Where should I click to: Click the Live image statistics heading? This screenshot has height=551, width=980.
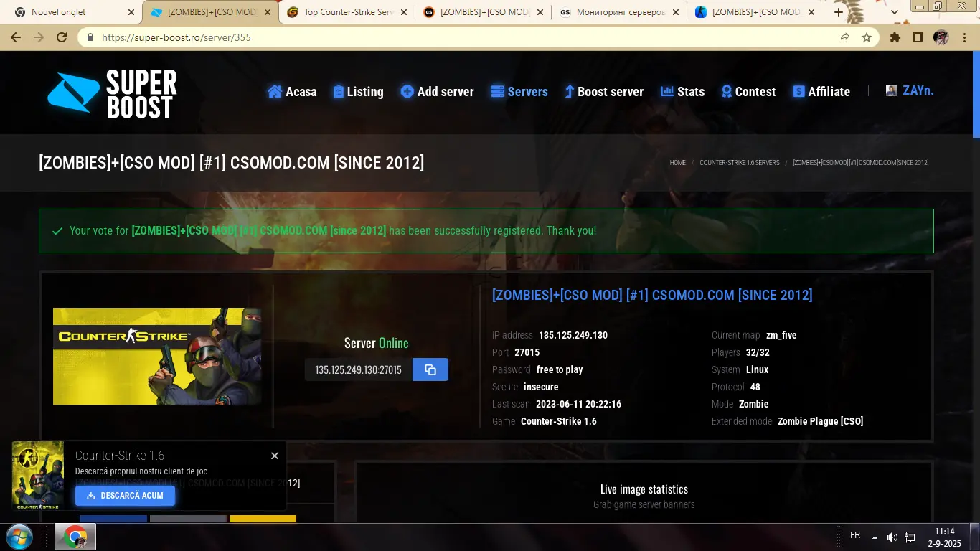644,489
